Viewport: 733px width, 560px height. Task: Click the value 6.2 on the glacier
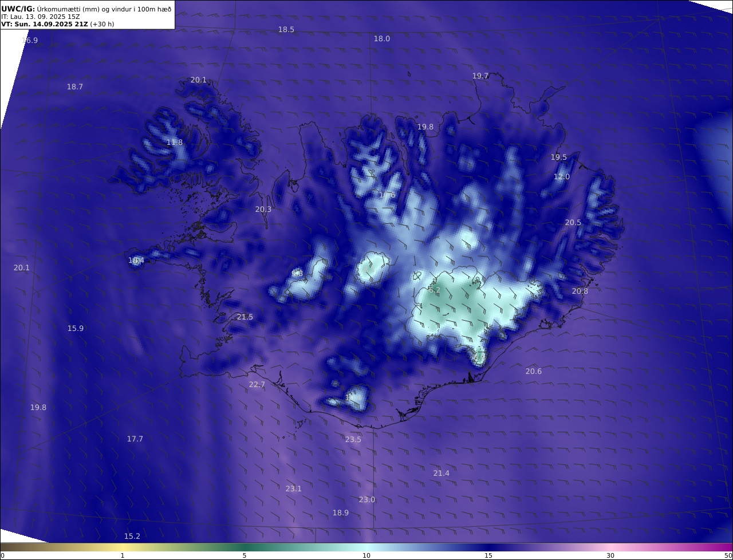435,290
